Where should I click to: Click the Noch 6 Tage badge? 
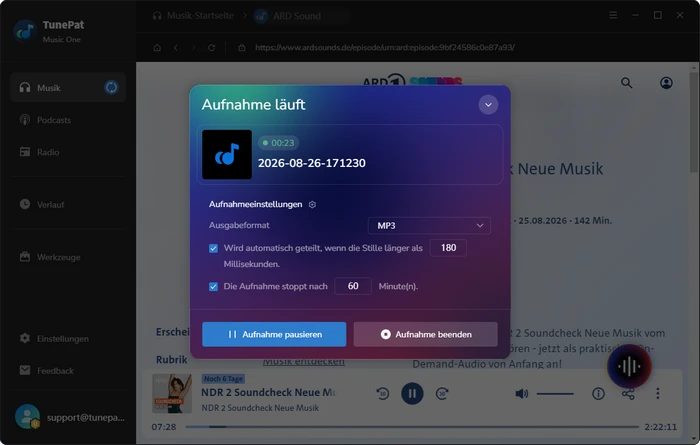(223, 378)
